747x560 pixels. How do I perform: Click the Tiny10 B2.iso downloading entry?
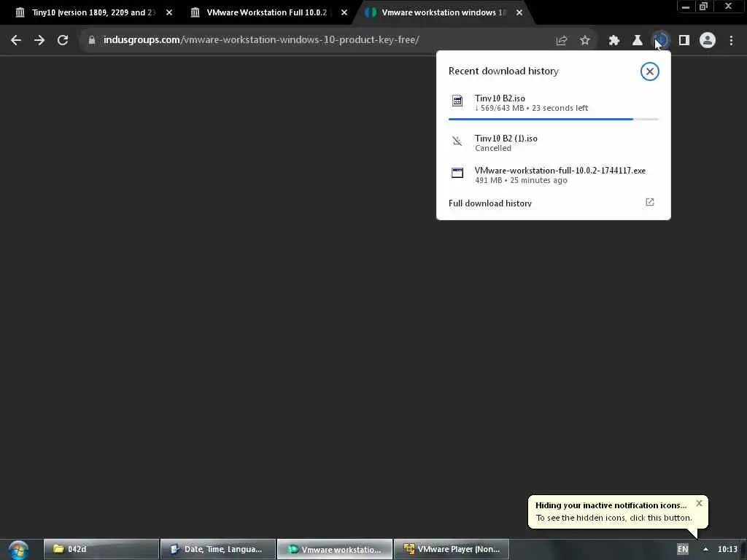pyautogui.click(x=554, y=103)
